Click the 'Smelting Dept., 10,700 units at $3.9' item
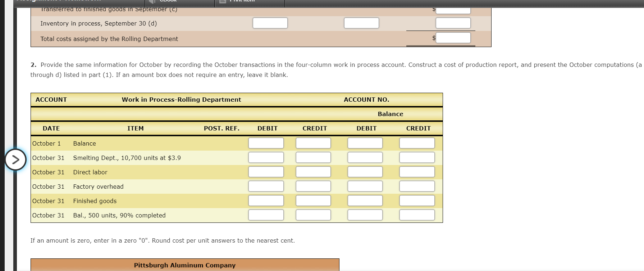 coord(127,158)
